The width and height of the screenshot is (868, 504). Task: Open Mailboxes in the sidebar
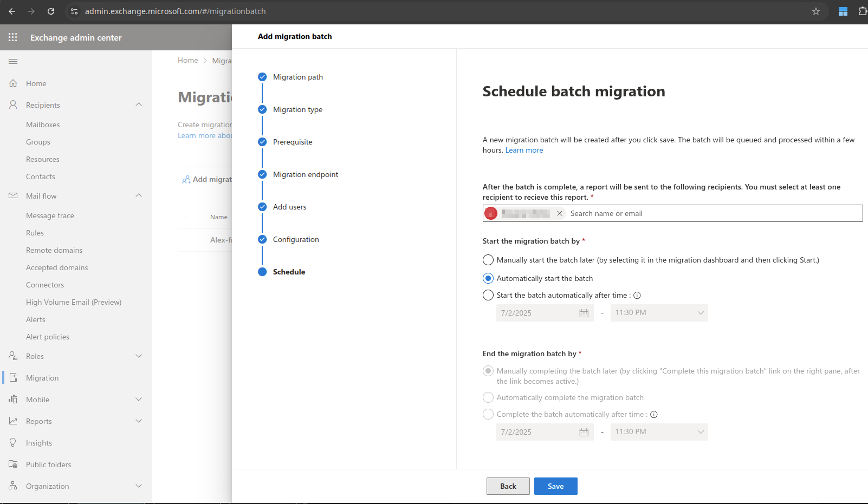[43, 125]
